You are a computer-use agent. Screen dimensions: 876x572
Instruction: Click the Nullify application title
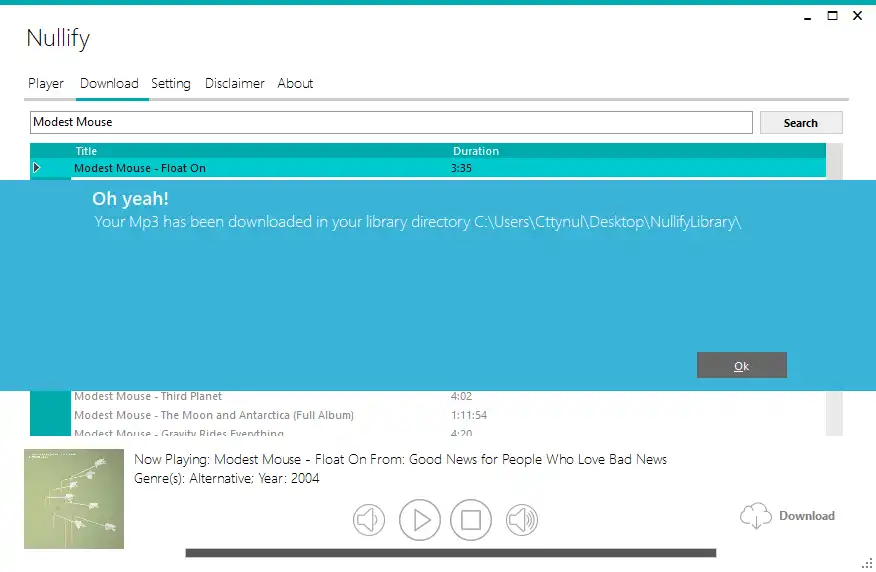(58, 39)
